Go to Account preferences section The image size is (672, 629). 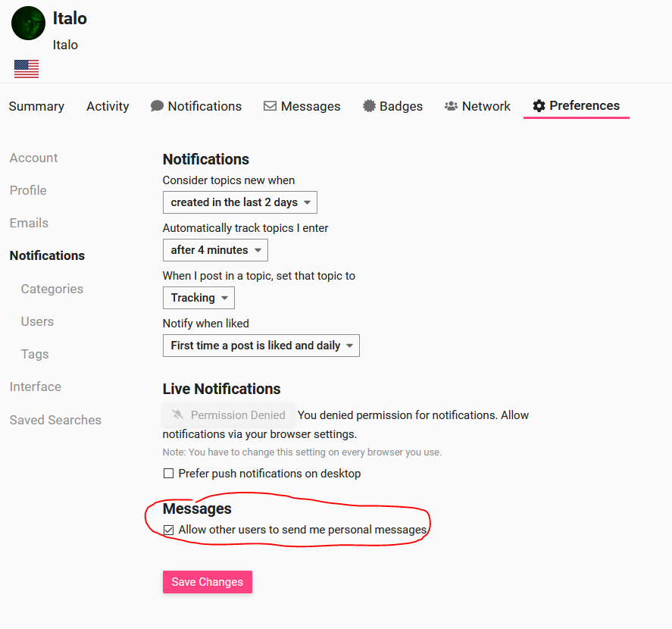point(34,158)
